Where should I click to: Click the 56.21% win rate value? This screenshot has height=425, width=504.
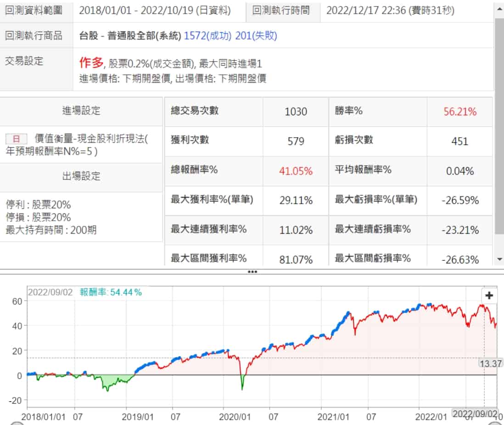(x=460, y=112)
